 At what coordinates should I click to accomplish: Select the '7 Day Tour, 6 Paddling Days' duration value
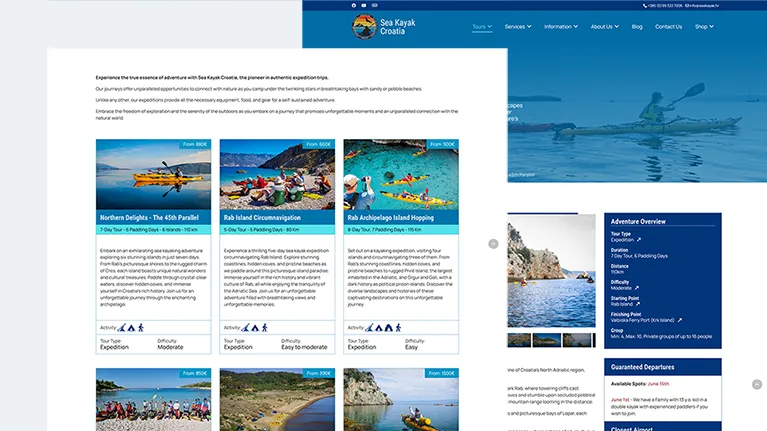coord(639,256)
